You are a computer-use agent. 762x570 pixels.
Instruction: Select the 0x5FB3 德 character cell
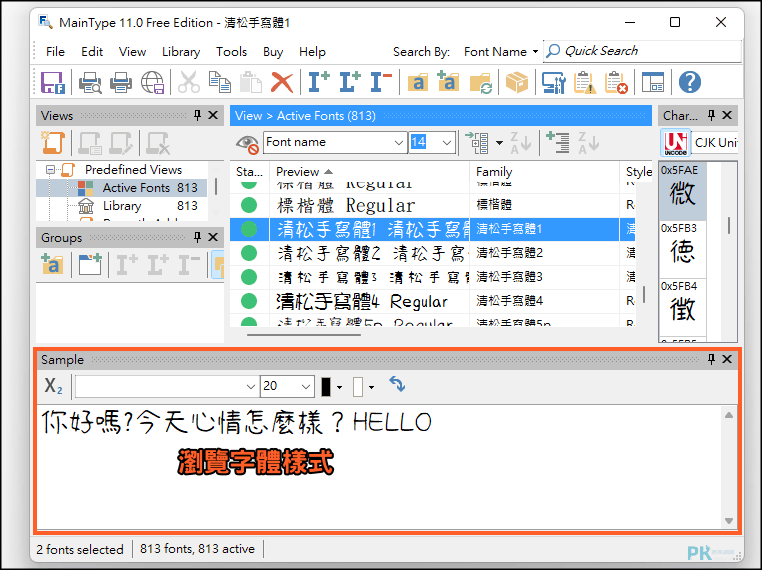point(682,249)
